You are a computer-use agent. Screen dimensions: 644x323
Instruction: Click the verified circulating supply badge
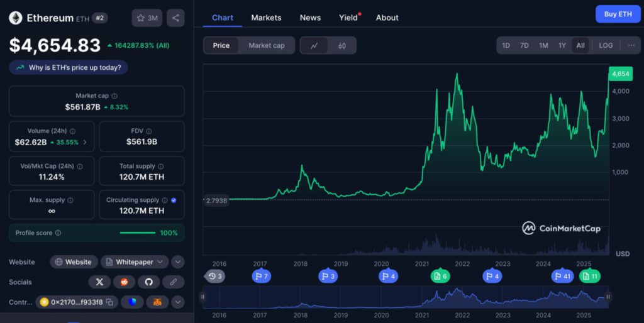174,200
